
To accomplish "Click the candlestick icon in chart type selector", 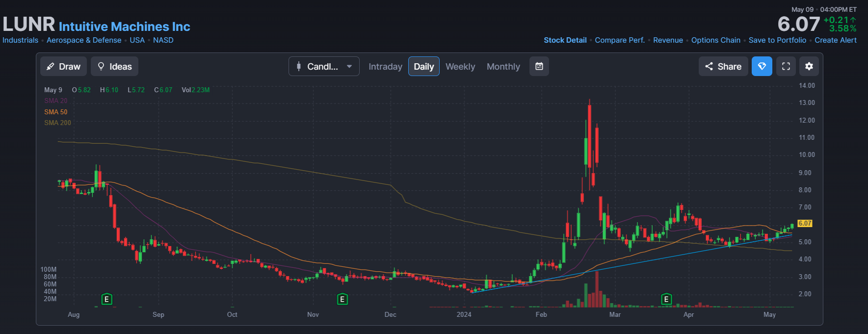I will coord(299,66).
